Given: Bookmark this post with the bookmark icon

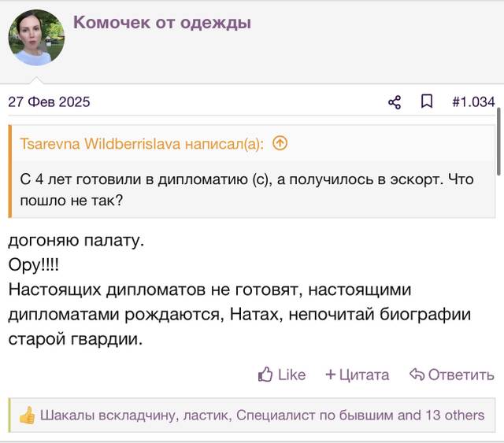Looking at the screenshot, I should (x=427, y=102).
